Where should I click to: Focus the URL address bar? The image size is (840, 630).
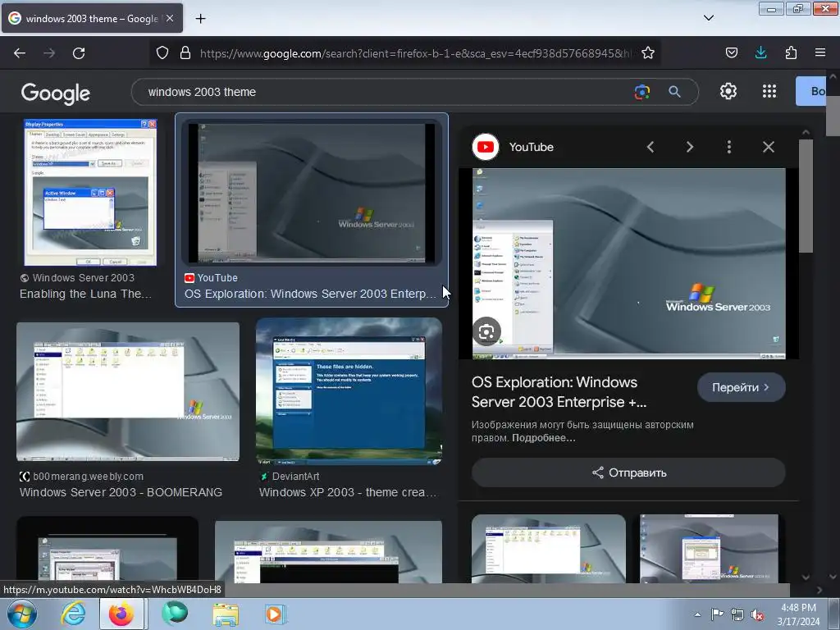pyautogui.click(x=416, y=53)
